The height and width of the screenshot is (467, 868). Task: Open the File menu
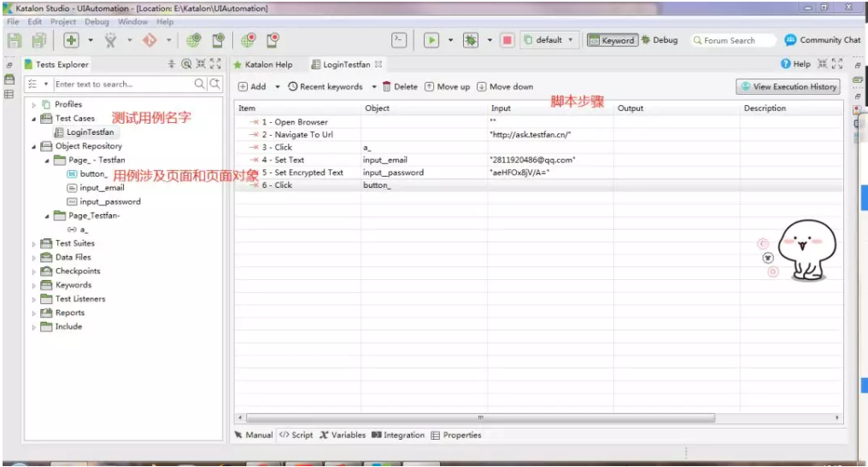(x=13, y=21)
